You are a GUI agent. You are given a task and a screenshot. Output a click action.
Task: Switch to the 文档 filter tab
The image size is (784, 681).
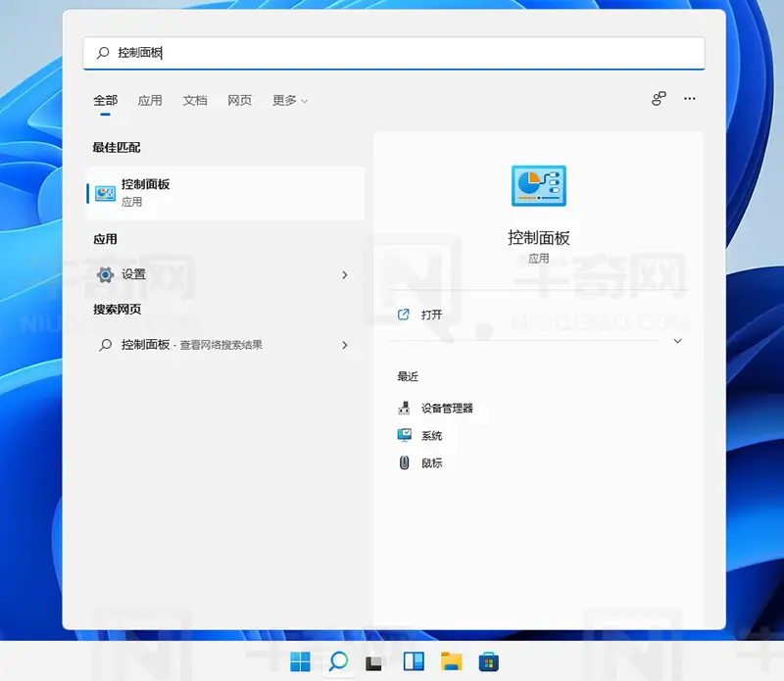click(x=195, y=101)
